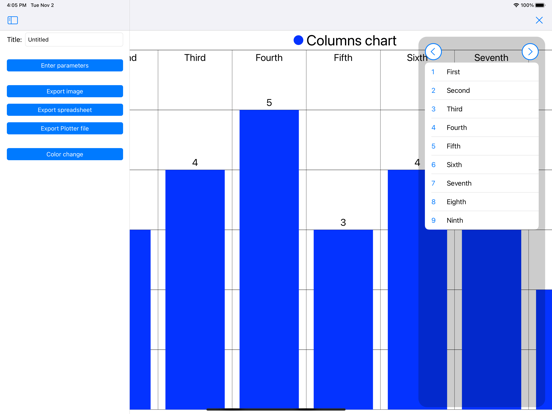Click Export spreadsheet button
The width and height of the screenshot is (552, 414).
click(65, 110)
